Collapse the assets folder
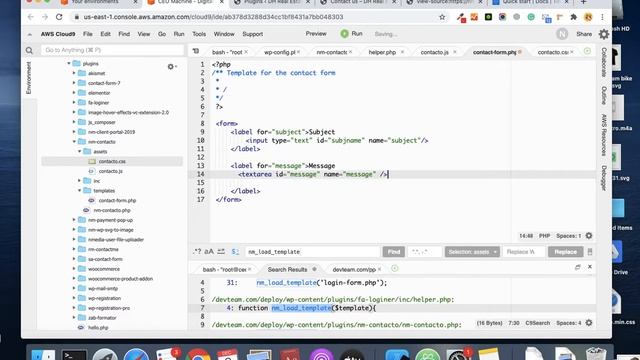This screenshot has width=640, height=360. tap(80, 151)
